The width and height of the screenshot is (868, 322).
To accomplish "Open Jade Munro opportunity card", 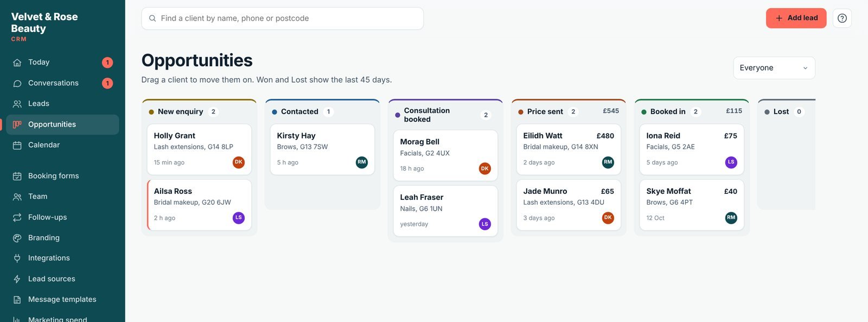I will (x=569, y=205).
